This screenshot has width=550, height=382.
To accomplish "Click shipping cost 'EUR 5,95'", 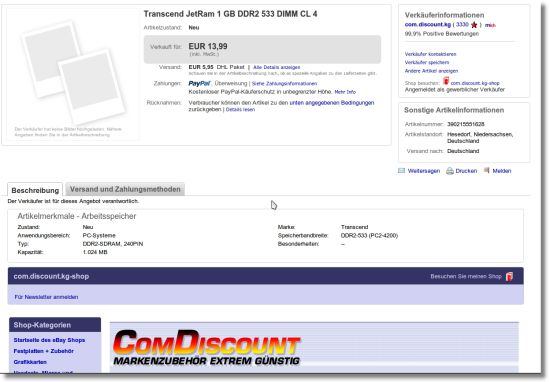I will pyautogui.click(x=201, y=67).
